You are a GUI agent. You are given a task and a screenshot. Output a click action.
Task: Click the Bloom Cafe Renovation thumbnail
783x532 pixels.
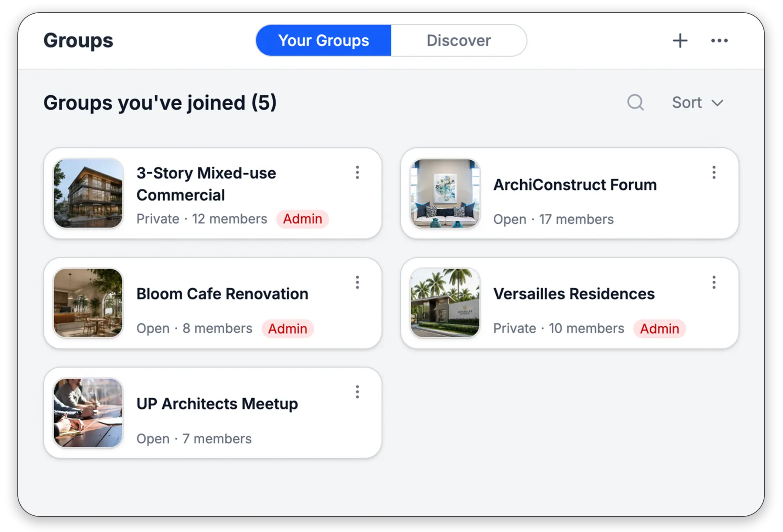pos(88,303)
